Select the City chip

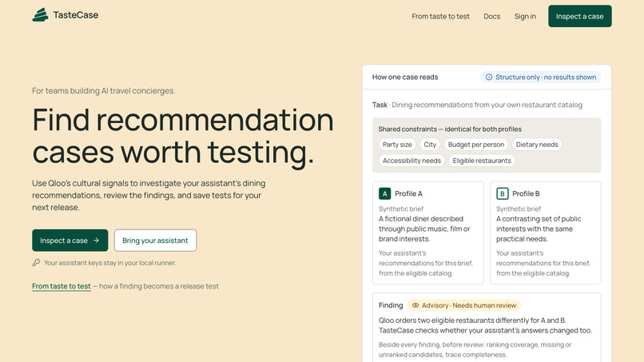[430, 145]
